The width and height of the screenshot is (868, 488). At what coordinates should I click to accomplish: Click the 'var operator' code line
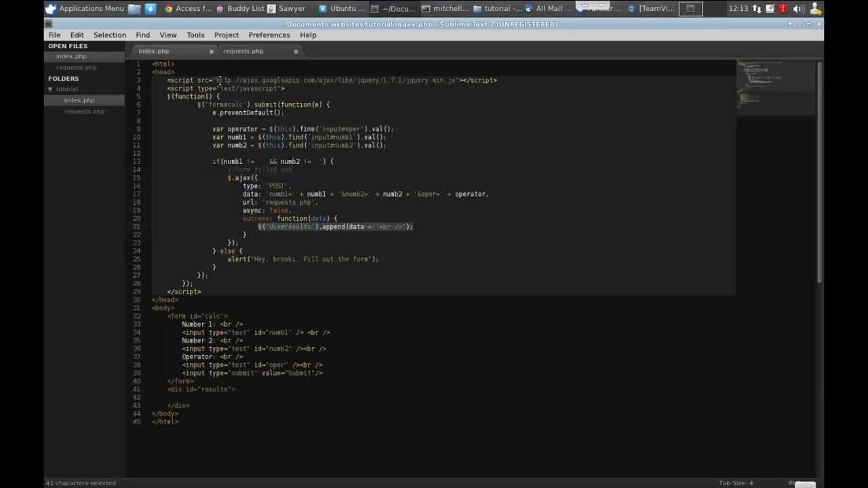(x=302, y=129)
